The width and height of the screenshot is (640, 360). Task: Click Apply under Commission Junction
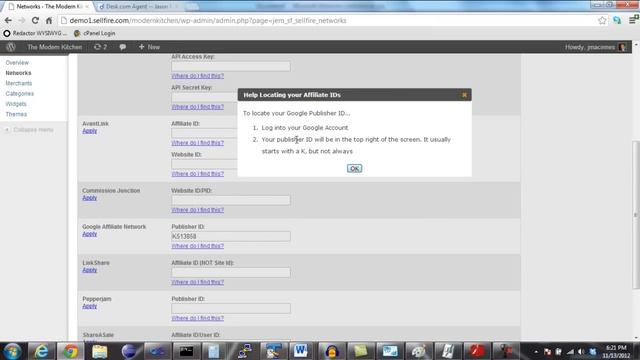[90, 198]
